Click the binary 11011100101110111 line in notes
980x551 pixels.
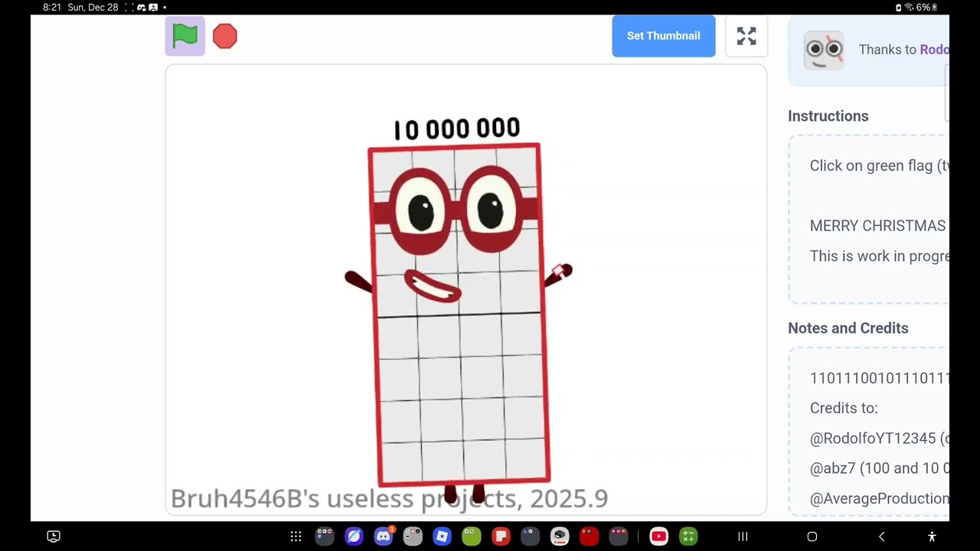[x=879, y=378]
